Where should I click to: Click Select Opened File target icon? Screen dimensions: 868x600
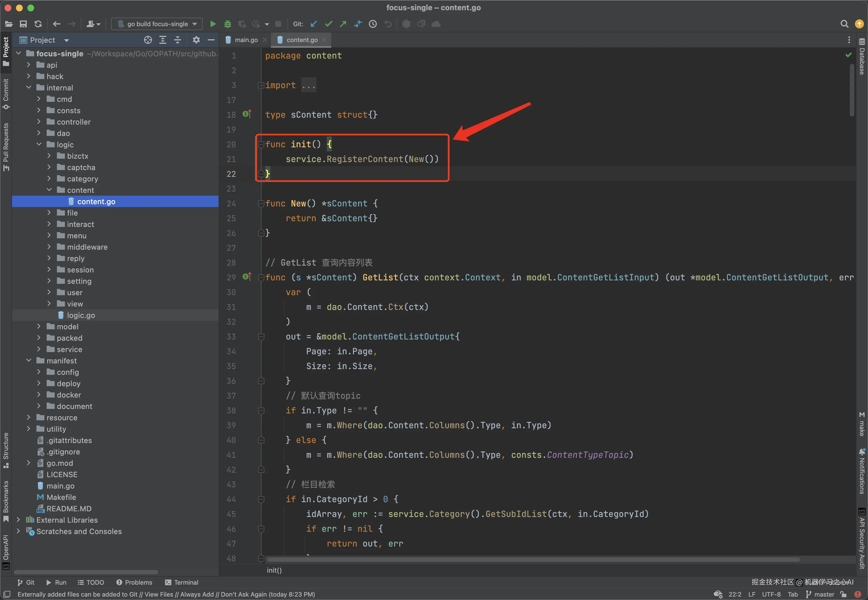[148, 40]
